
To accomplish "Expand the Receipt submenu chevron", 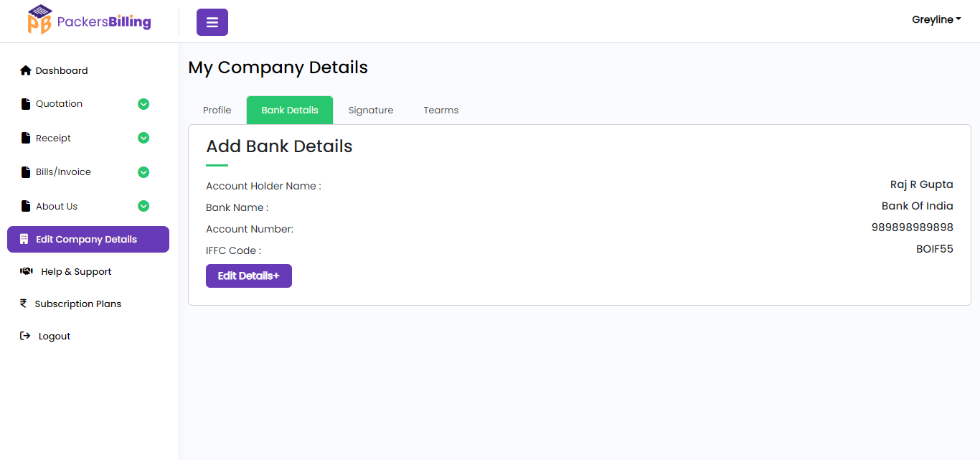I will tap(143, 138).
